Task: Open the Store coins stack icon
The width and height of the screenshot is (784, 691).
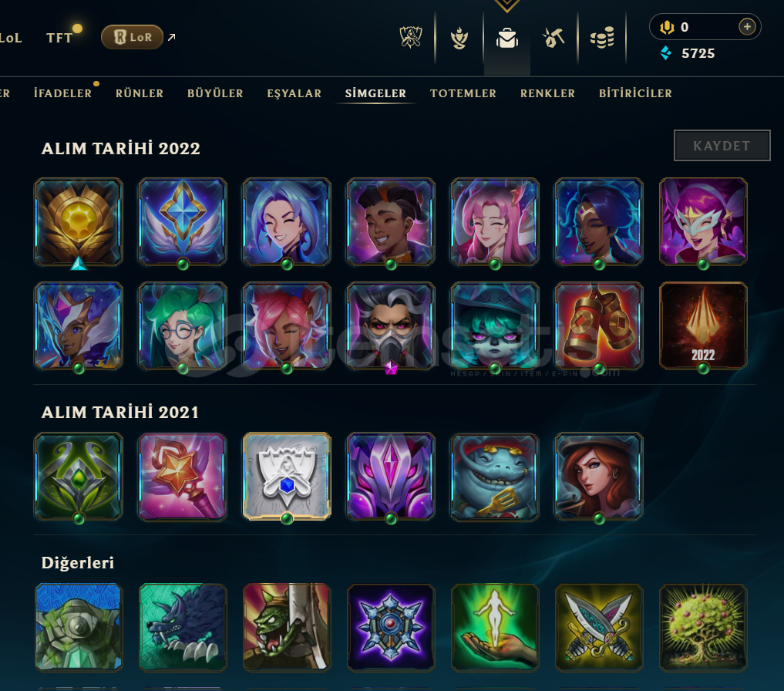Action: pos(602,38)
